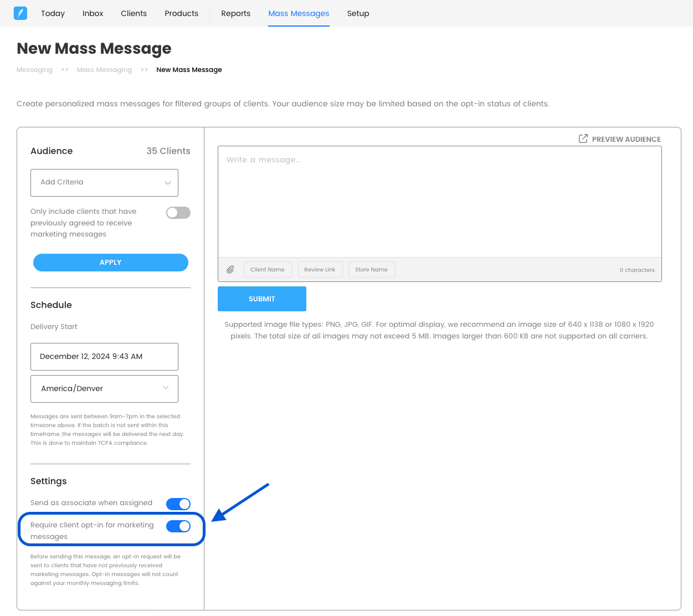Enable only previously agreed clients toggle
Image resolution: width=693 pixels, height=616 pixels.
click(x=178, y=213)
